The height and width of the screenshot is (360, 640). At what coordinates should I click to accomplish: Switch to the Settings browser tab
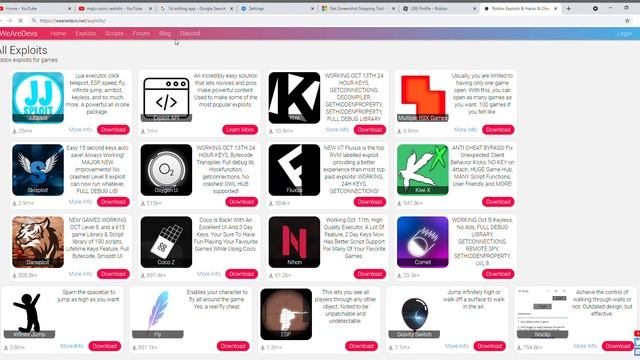coord(278,8)
